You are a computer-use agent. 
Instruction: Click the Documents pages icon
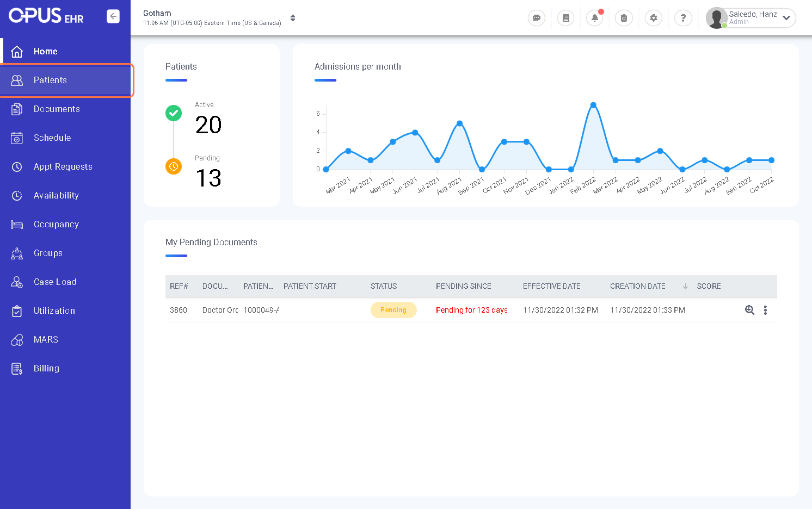[17, 109]
